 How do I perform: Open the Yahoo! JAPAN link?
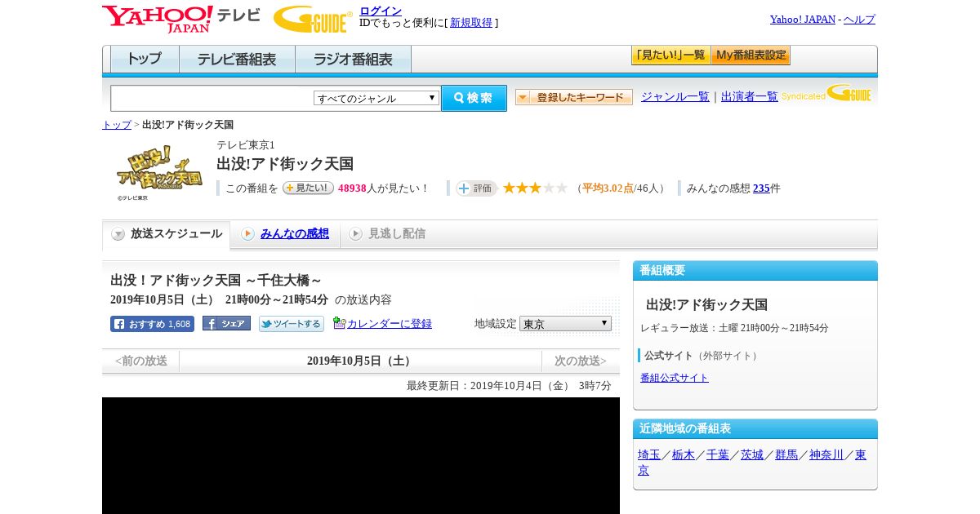tap(803, 20)
